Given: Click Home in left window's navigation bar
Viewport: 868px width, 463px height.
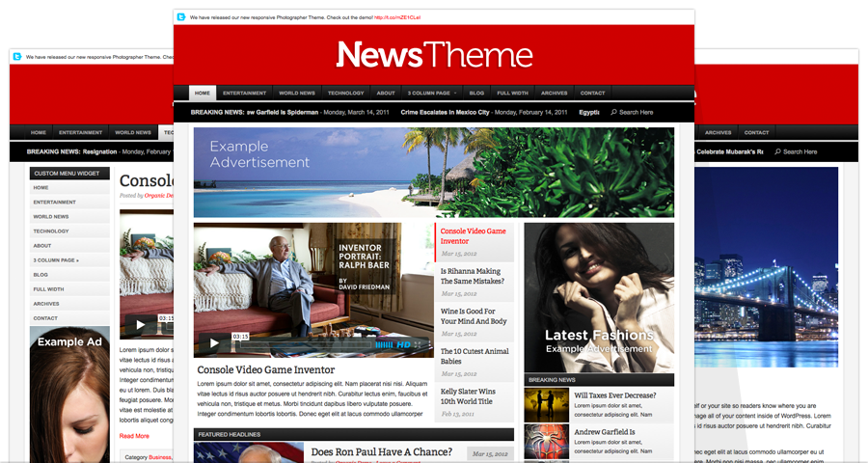Looking at the screenshot, I should coord(39,132).
